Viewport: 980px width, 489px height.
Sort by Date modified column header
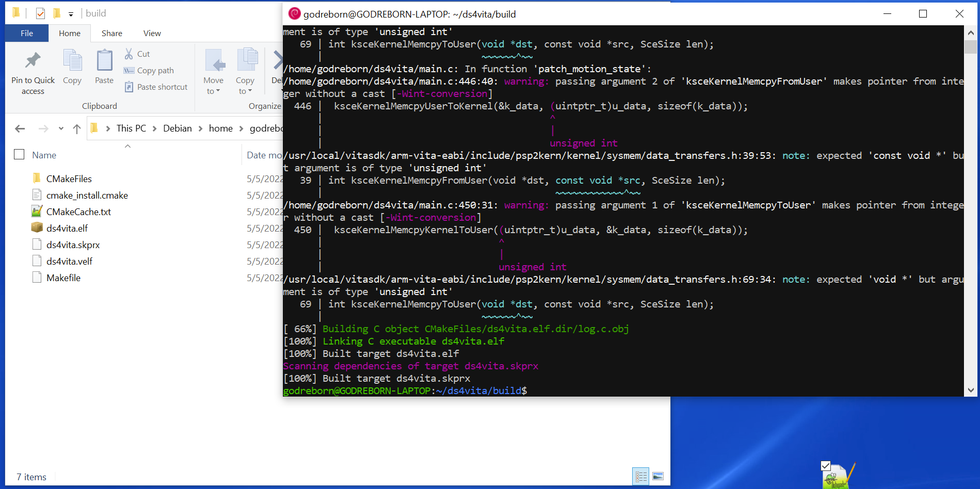click(264, 155)
